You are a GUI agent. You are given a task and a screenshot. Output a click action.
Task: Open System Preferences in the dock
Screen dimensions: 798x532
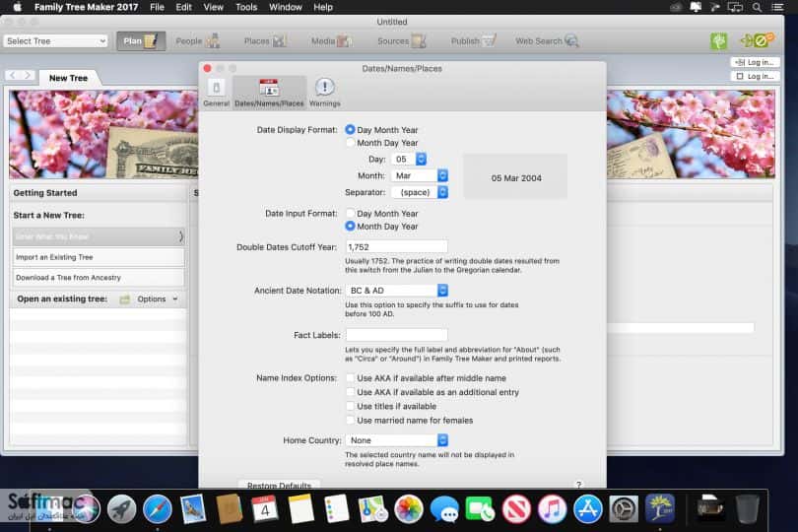[624, 509]
